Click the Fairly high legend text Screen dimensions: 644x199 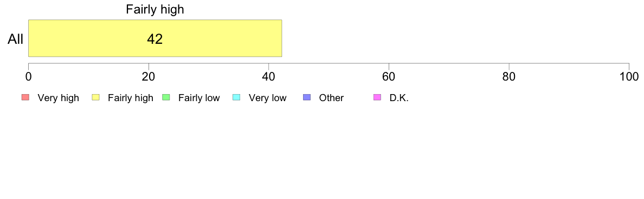[131, 98]
